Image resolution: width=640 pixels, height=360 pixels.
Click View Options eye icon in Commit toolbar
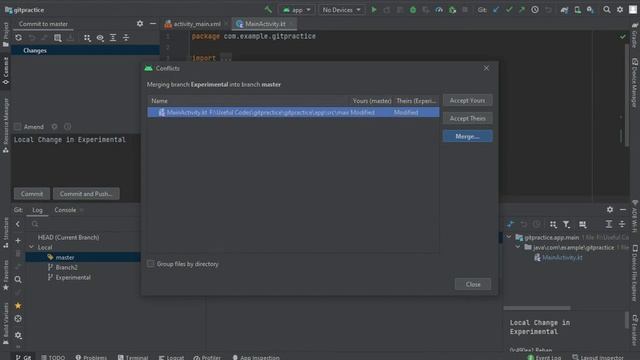[100, 38]
